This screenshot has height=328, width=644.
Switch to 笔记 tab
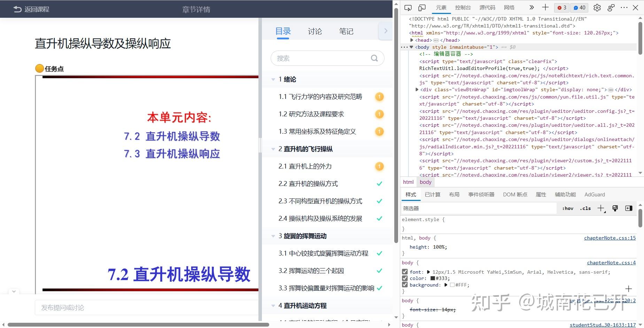[346, 31]
